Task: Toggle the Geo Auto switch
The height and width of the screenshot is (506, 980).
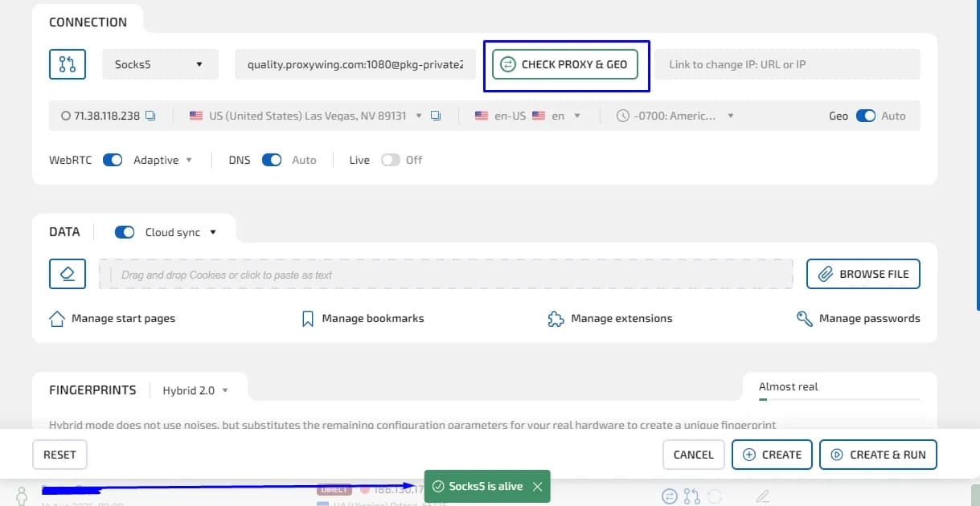Action: (864, 116)
